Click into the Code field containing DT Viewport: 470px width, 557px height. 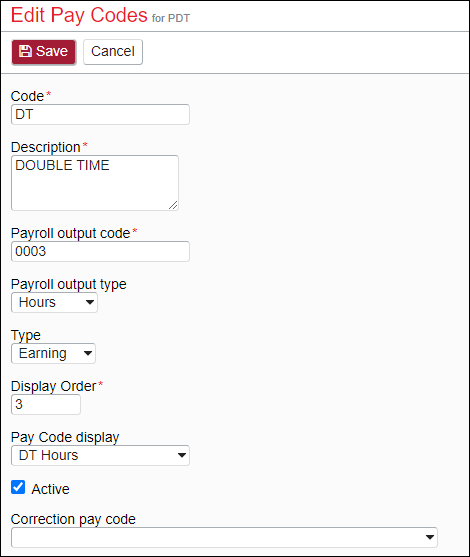[100, 114]
